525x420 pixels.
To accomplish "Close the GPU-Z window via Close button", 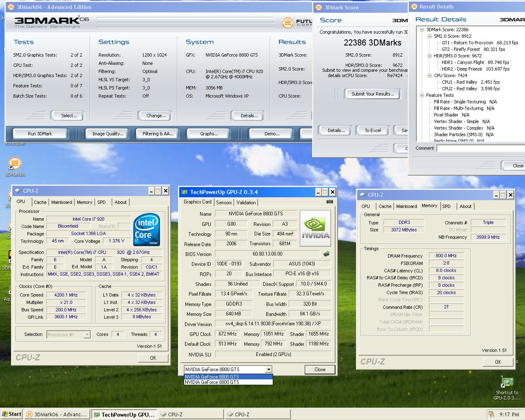I will (320, 370).
